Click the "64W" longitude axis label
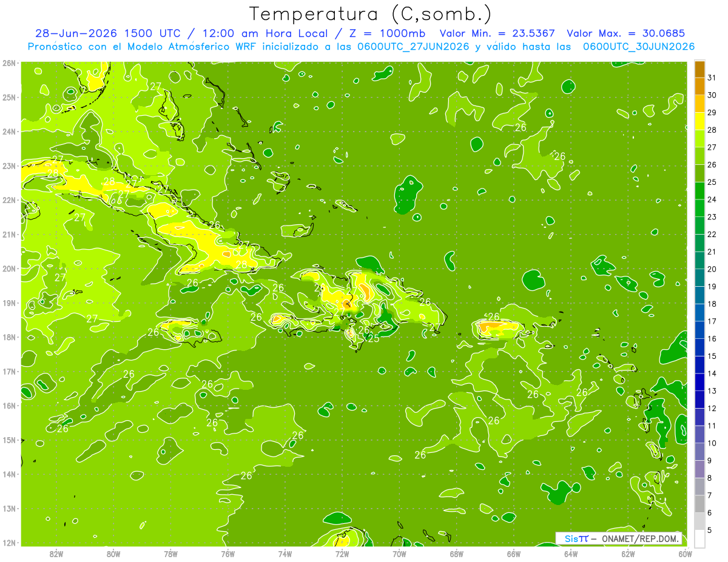The height and width of the screenshot is (562, 728). (571, 554)
